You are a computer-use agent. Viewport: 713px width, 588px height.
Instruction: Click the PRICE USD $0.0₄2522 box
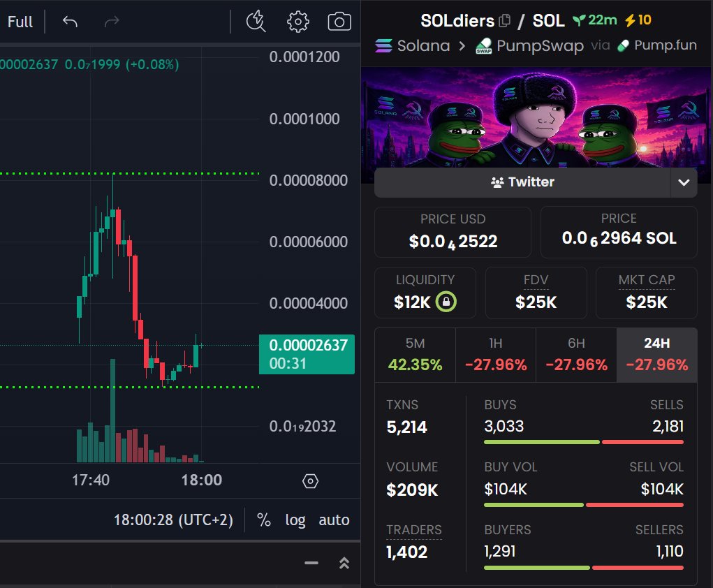(453, 232)
